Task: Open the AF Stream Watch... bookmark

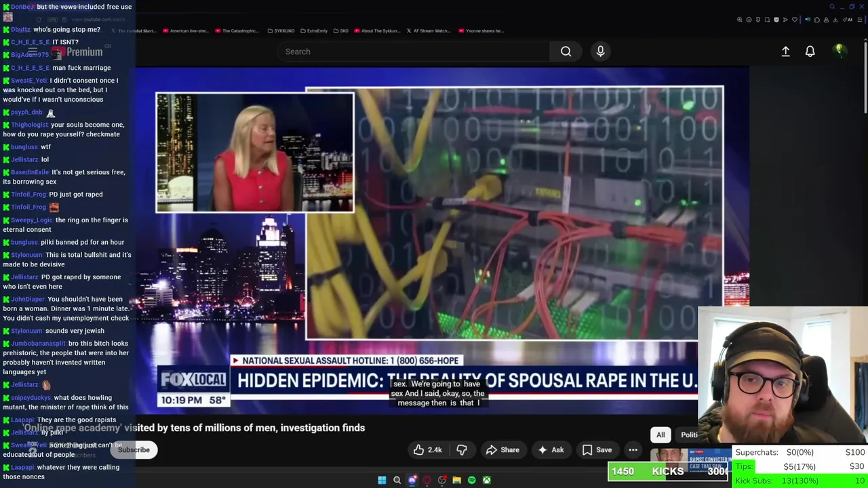Action: pyautogui.click(x=428, y=30)
